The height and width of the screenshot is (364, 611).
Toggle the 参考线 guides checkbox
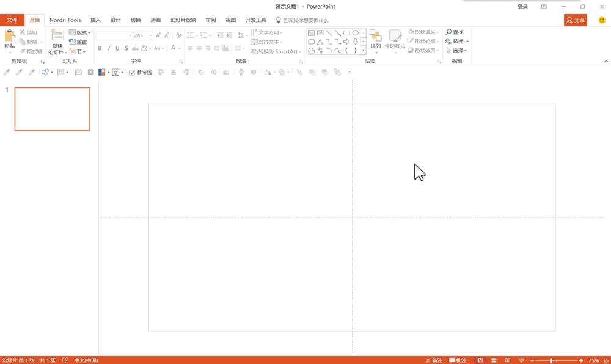(x=132, y=73)
